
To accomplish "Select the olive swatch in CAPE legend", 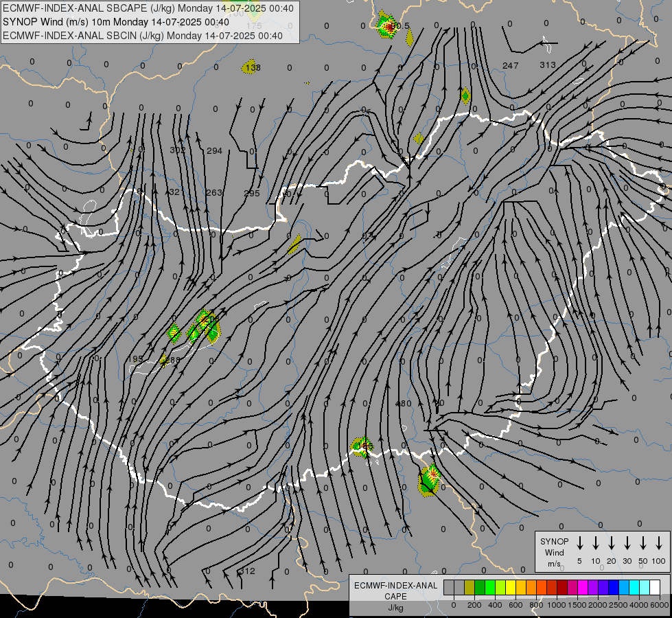I will click(470, 588).
